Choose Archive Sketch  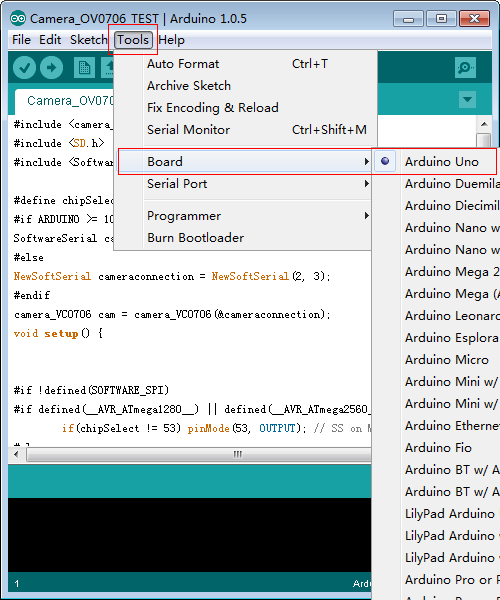point(243,86)
